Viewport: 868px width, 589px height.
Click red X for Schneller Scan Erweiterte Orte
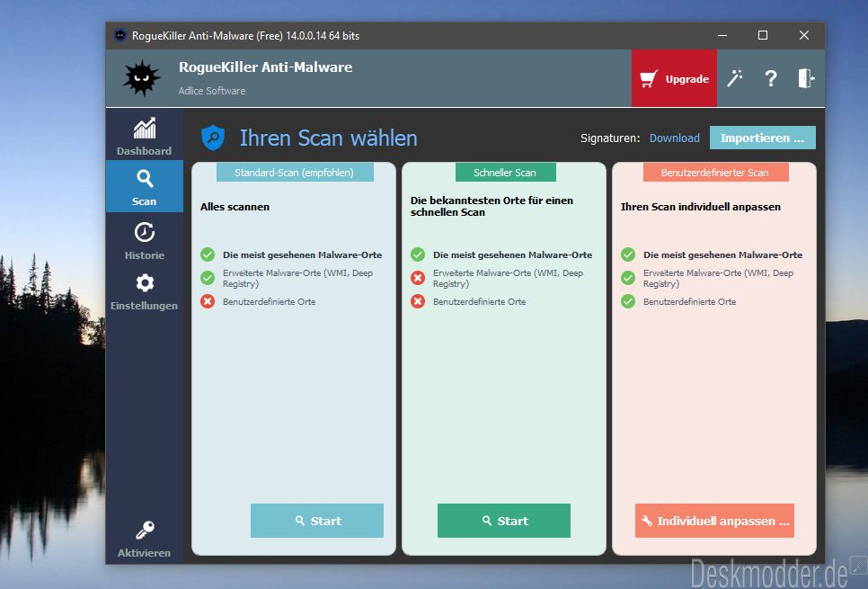[418, 278]
